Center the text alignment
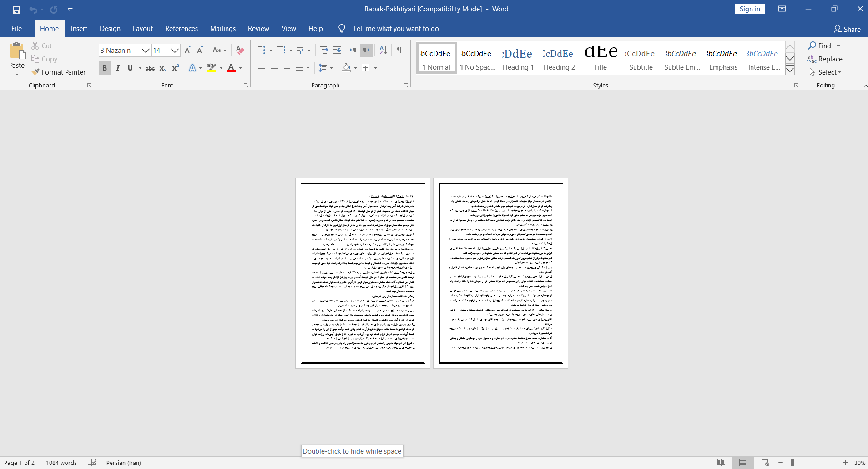868x469 pixels. point(274,68)
